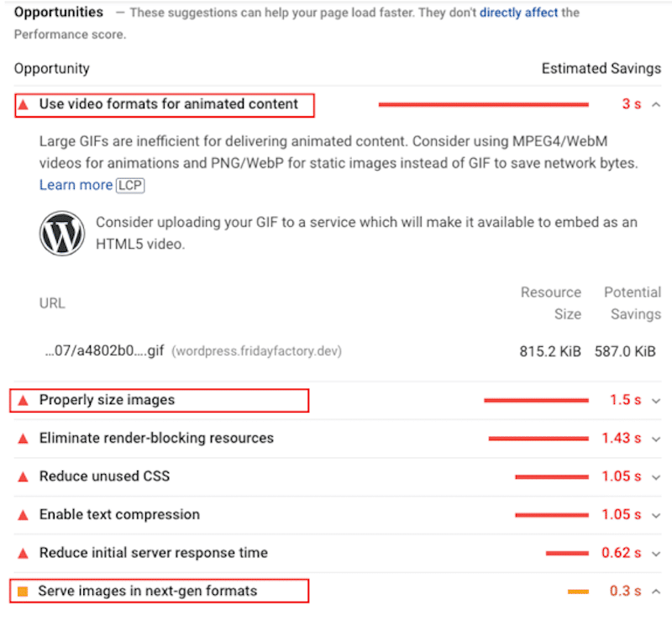Screen dimensions: 672x621
Task: Open the Learn more link
Action: click(x=76, y=185)
